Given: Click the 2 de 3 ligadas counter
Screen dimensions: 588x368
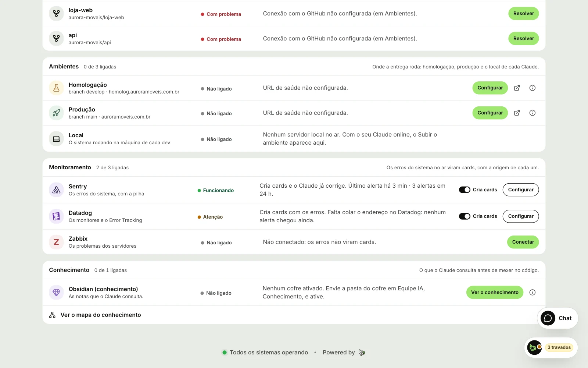Looking at the screenshot, I should [112, 168].
